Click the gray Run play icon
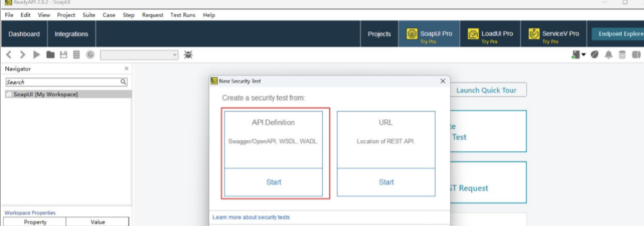644x226 pixels. (x=37, y=55)
